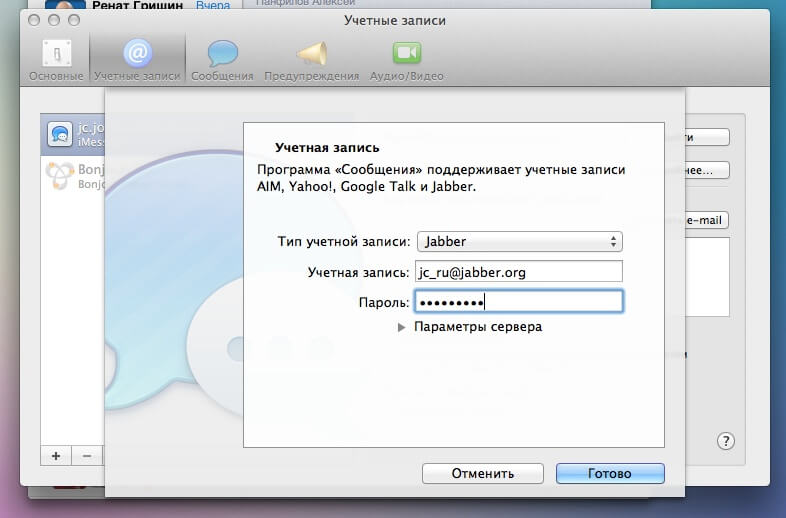The height and width of the screenshot is (518, 786).
Task: Click the Отменить button
Action: coord(483,473)
